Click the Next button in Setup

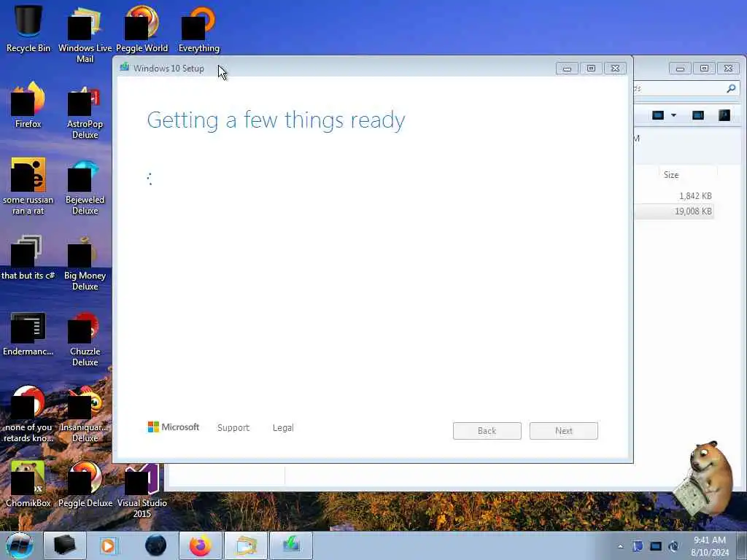tap(564, 431)
